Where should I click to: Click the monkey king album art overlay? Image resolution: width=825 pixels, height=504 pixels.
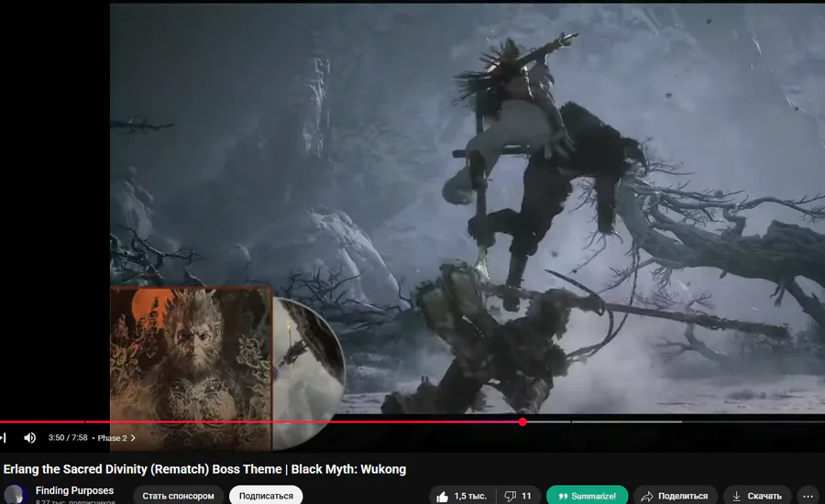click(192, 368)
